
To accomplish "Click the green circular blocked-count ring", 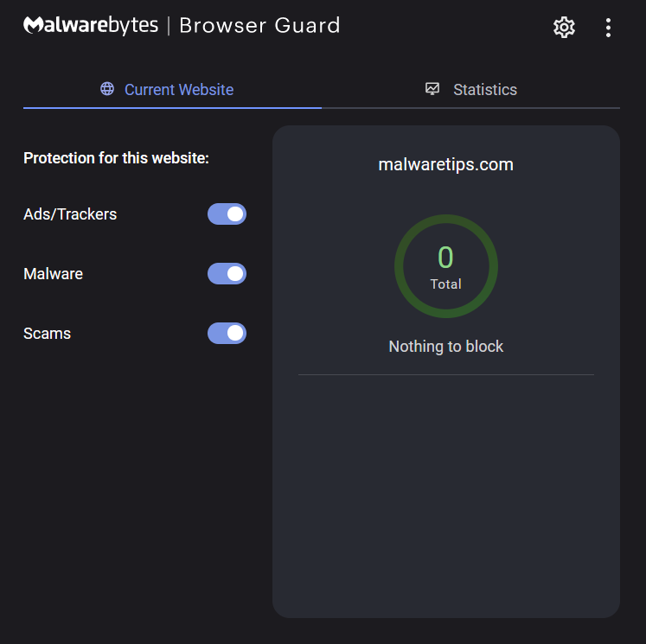I will tap(400, 266).
